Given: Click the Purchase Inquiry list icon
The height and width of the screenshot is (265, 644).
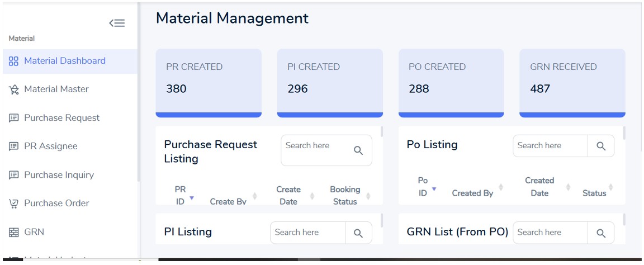Looking at the screenshot, I should coord(13,175).
